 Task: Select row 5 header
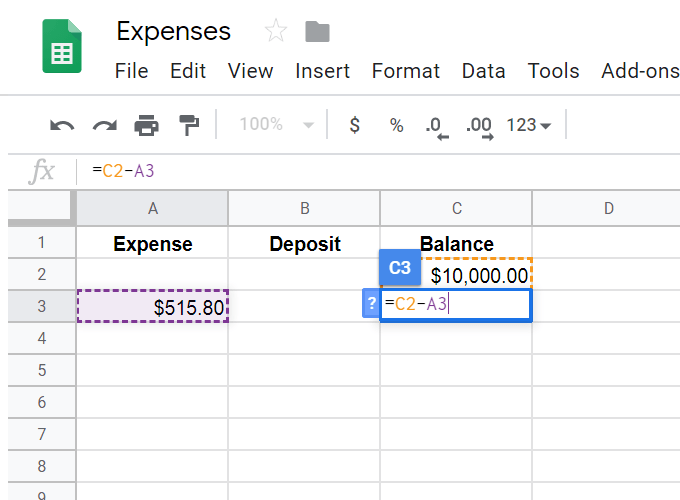tap(42, 370)
